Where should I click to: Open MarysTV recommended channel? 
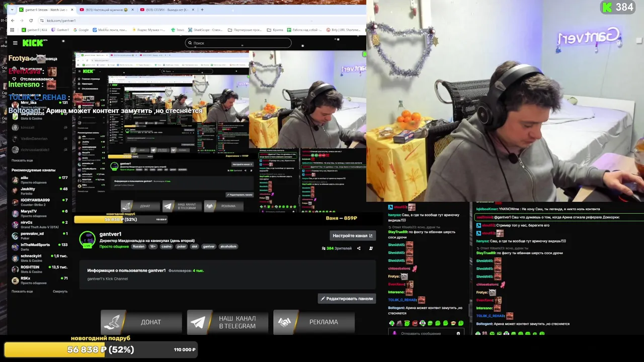[x=39, y=213]
